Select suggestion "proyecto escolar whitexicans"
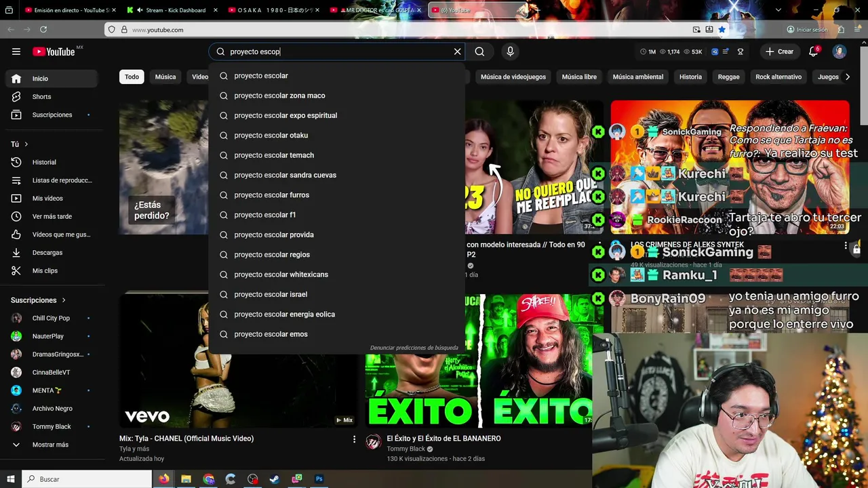The image size is (868, 488). (x=337, y=274)
